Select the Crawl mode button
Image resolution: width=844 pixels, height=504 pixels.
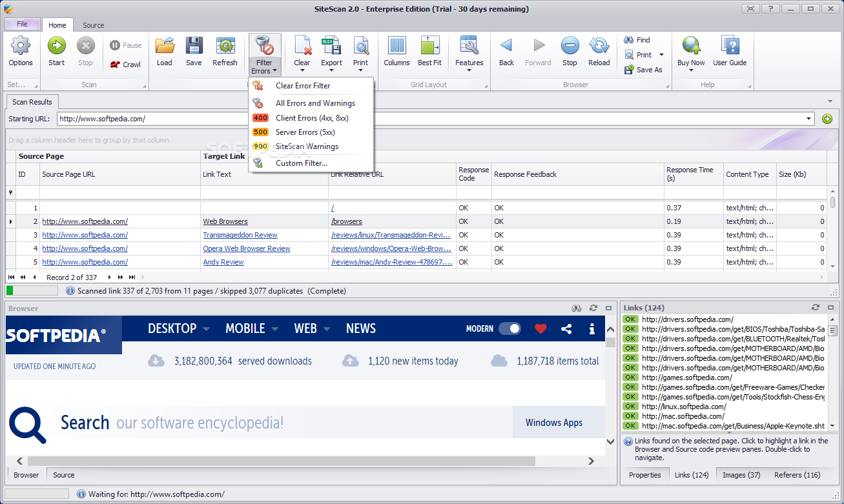click(x=125, y=65)
